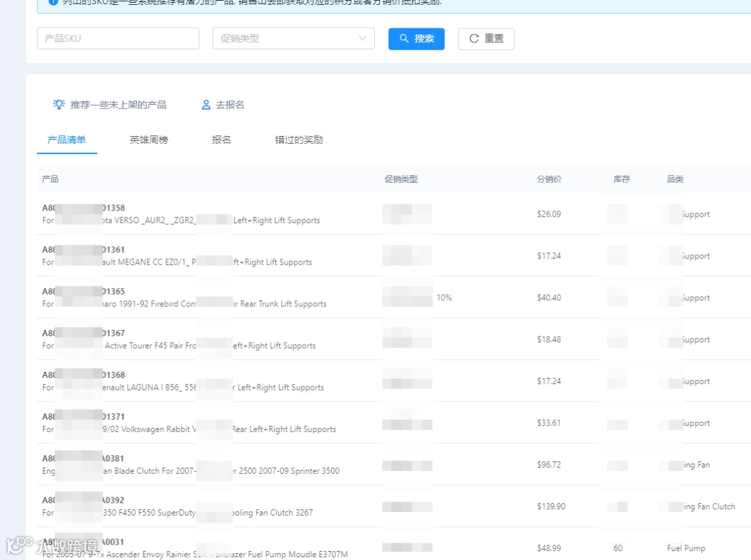Click the $40.40 price cell
The image size is (751, 560).
click(x=549, y=297)
